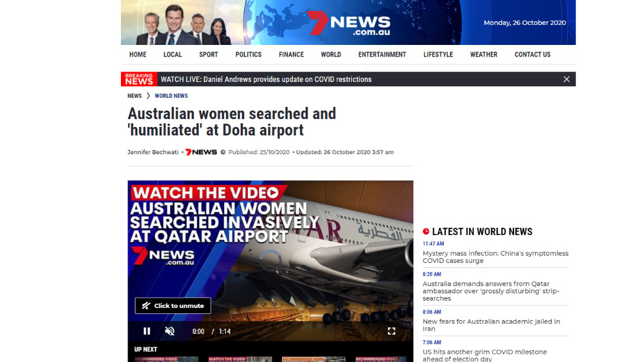
Task: Go to ENTERTAINMENT section
Action: tap(382, 55)
